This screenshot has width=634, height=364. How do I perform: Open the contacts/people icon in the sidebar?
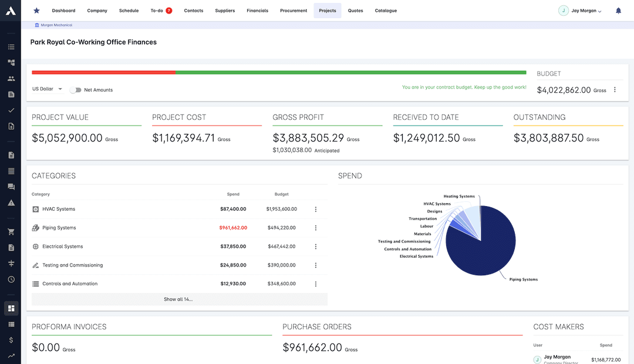tap(11, 78)
